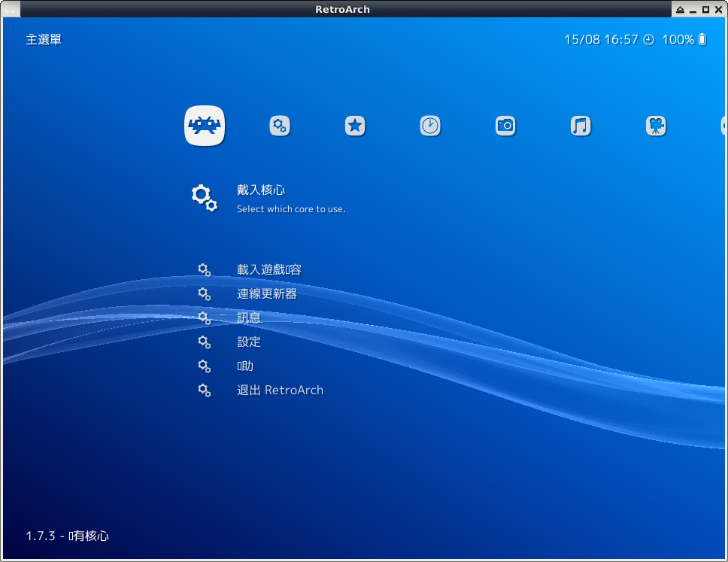The width and height of the screenshot is (728, 562).
Task: Click the battery icon at top right
Action: coord(702,39)
